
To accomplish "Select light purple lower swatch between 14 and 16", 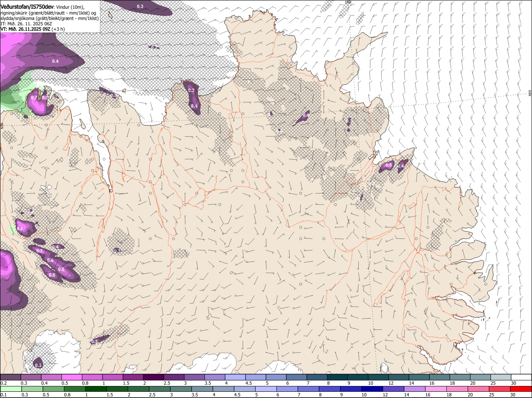I will [x=415, y=389].
